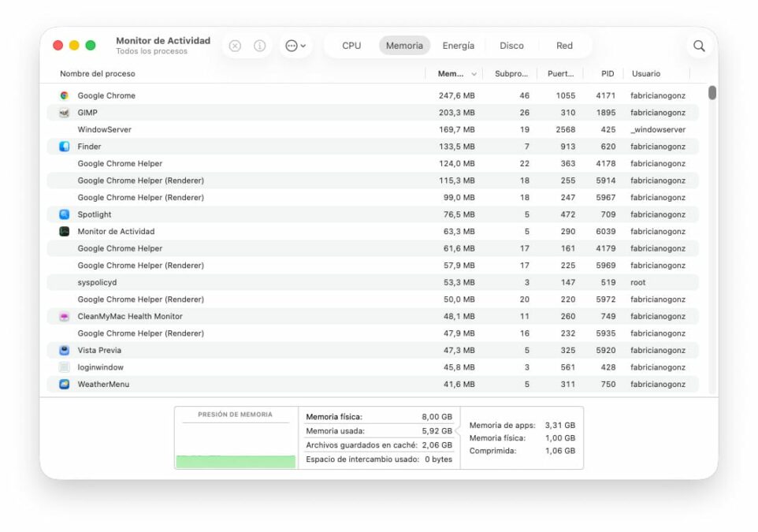Click the search magnifier icon

pyautogui.click(x=699, y=46)
